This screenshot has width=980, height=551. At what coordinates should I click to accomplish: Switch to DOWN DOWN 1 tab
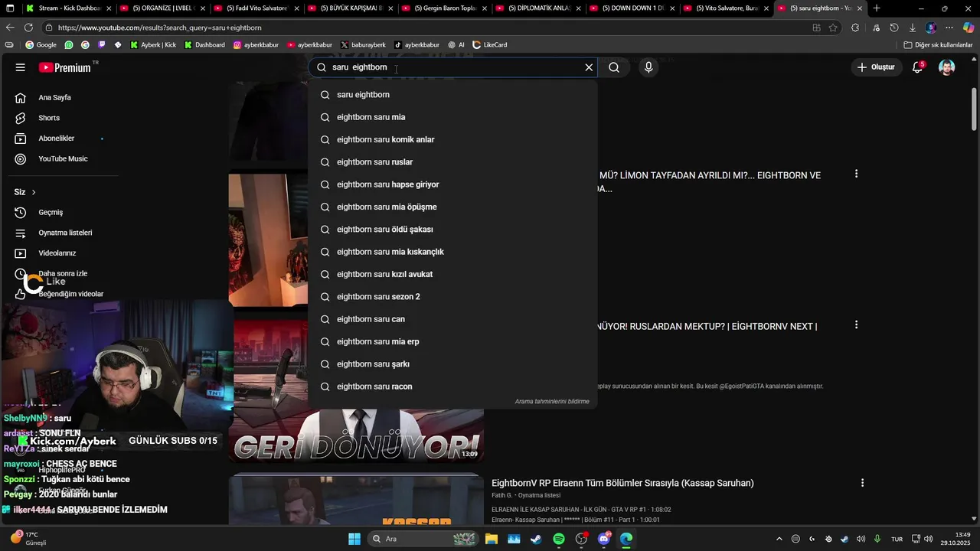(631, 8)
